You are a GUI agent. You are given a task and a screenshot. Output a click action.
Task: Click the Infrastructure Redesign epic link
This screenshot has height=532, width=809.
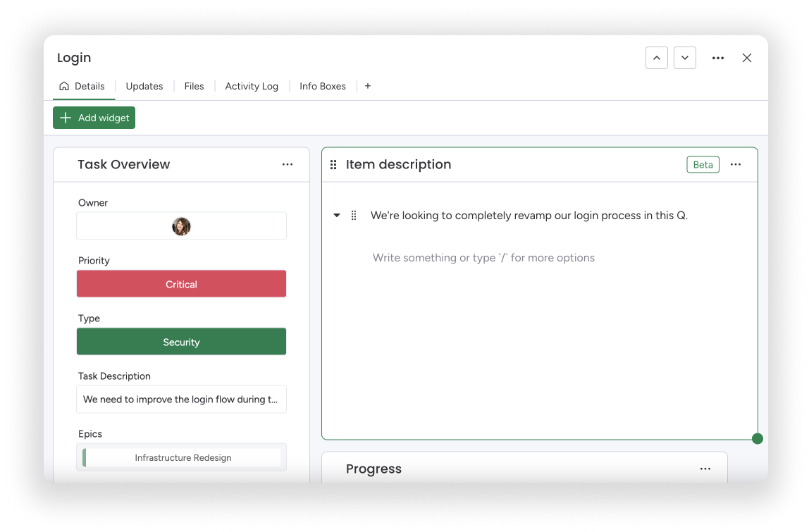[x=183, y=457]
